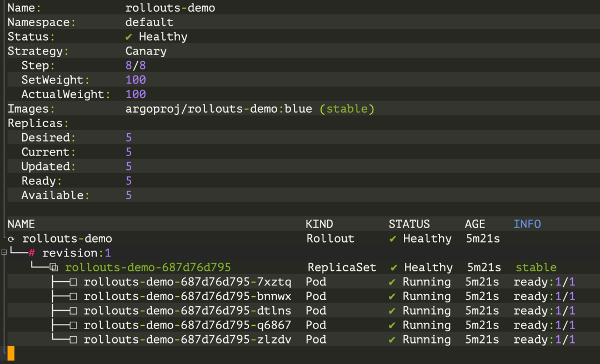Click the AGE column header
This screenshot has width=600, height=364.
475,224
